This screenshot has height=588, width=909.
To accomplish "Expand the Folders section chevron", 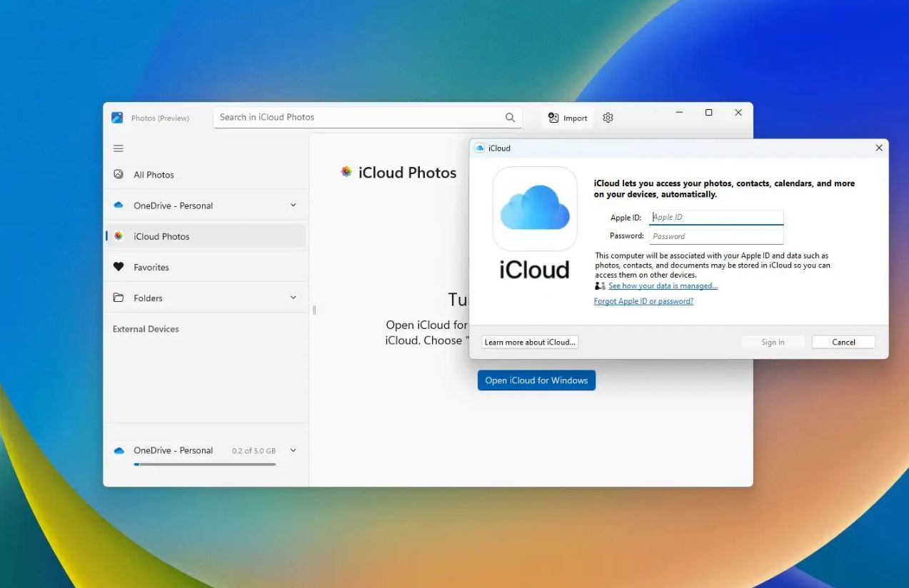I will (x=293, y=298).
